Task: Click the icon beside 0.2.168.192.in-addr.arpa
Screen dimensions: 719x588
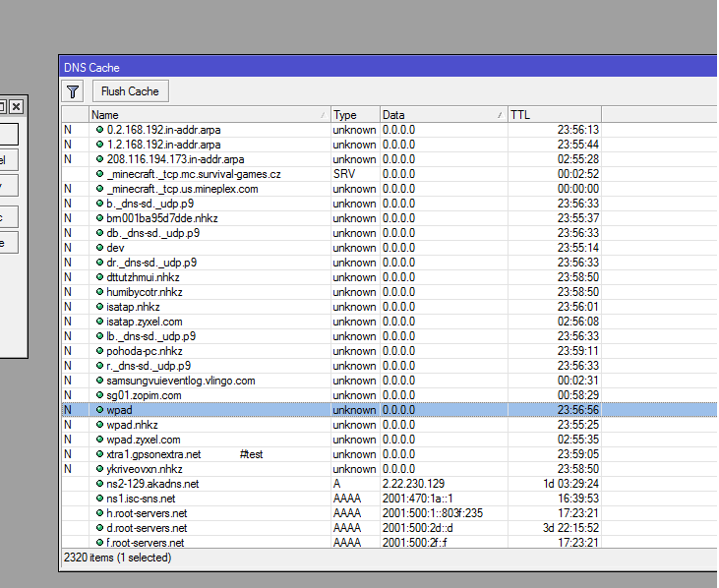Action: click(99, 130)
